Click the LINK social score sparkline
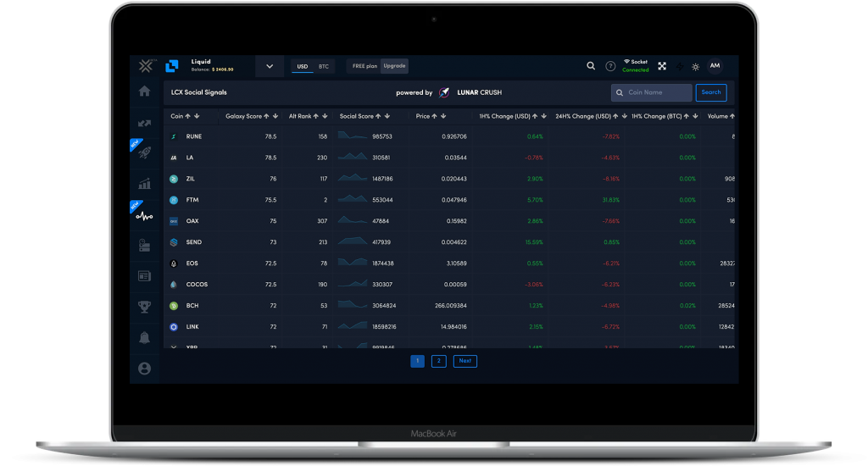The height and width of the screenshot is (466, 868). point(353,326)
